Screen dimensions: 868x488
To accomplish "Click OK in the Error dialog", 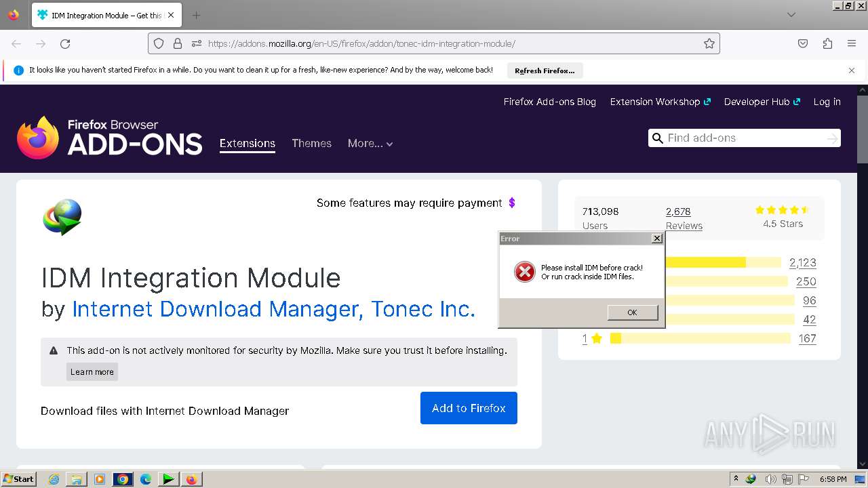I will tap(633, 312).
